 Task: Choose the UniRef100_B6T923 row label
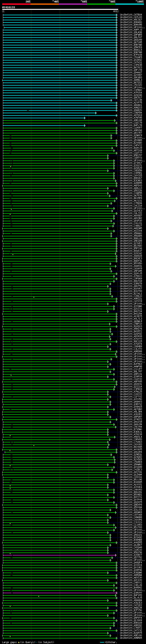(x=131, y=67)
